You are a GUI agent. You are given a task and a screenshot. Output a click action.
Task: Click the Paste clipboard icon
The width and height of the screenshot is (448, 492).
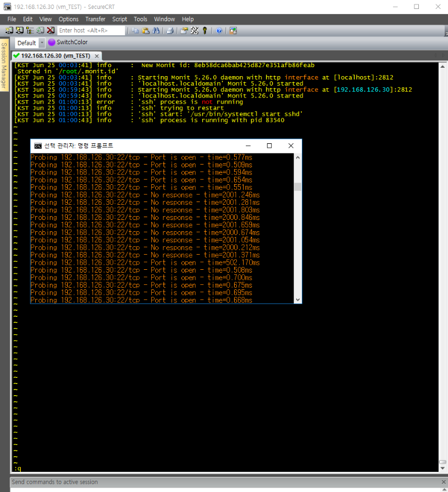[145, 30]
